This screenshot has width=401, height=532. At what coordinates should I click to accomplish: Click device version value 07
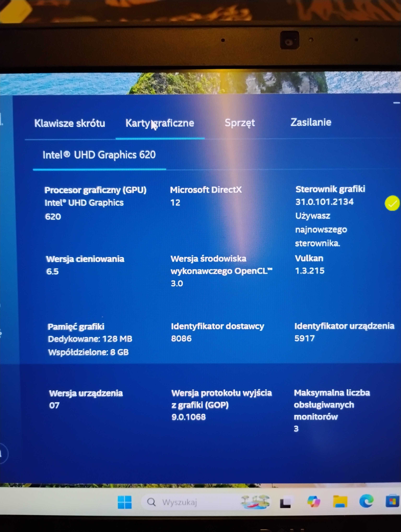[54, 406]
